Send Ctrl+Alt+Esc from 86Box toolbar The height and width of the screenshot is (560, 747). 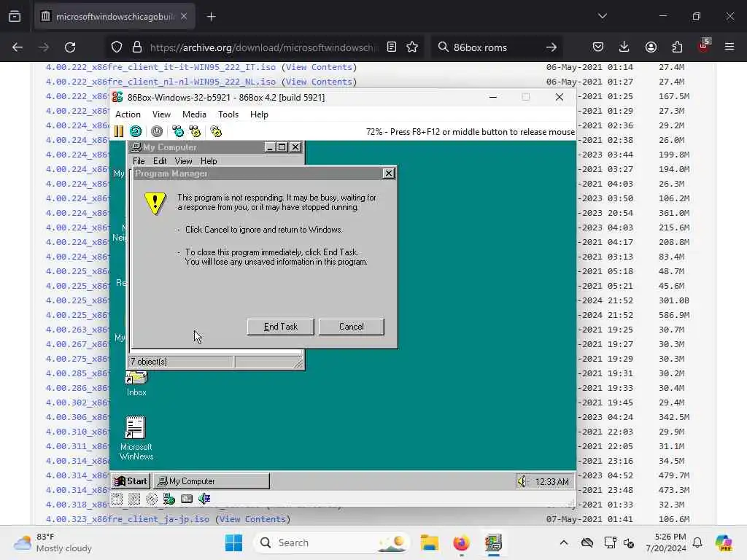point(195,131)
